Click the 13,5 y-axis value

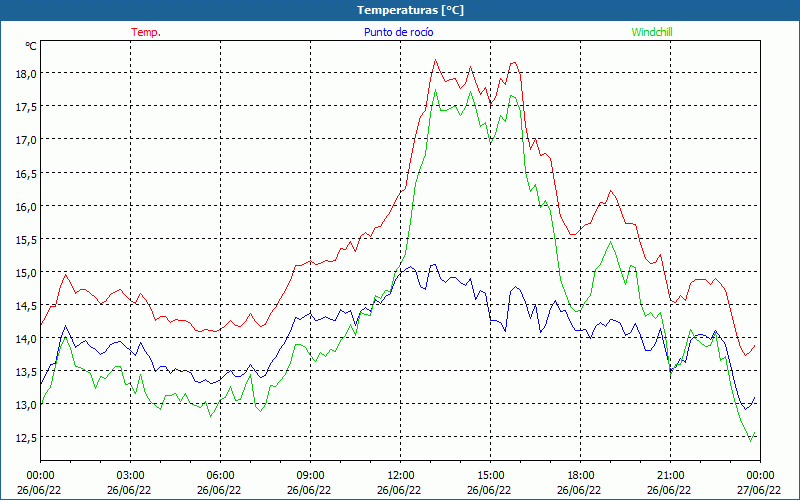point(27,372)
